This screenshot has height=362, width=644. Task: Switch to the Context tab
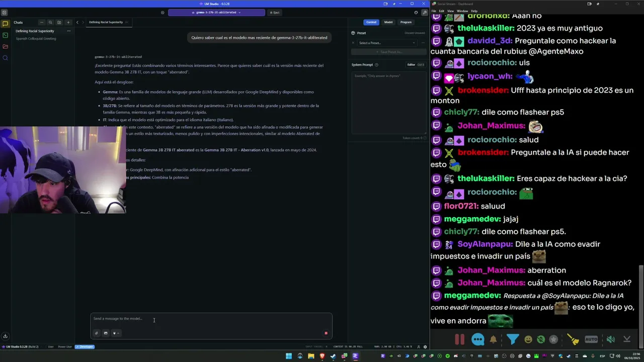pos(371,22)
